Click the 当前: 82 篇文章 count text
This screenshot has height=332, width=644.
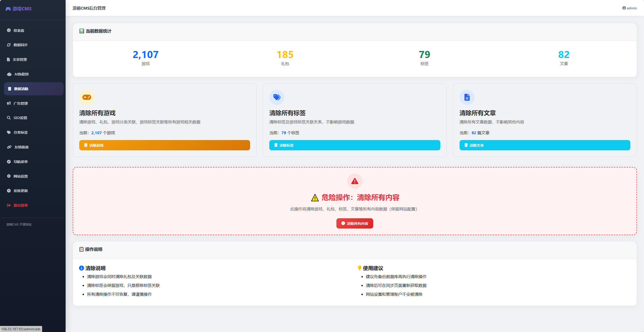[474, 133]
